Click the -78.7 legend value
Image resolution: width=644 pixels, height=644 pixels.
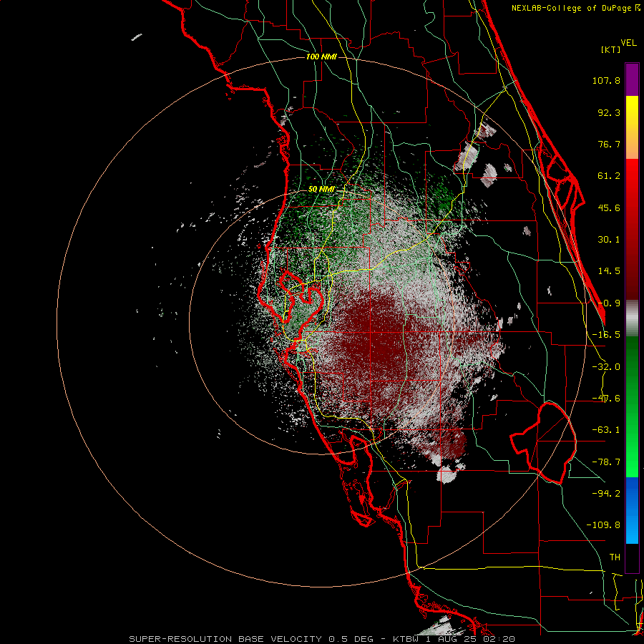click(x=606, y=462)
